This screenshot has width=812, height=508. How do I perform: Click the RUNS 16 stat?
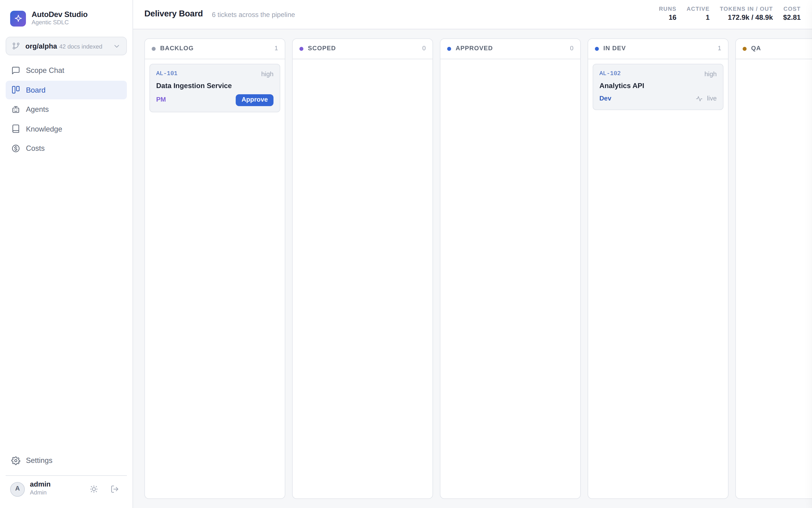667,14
